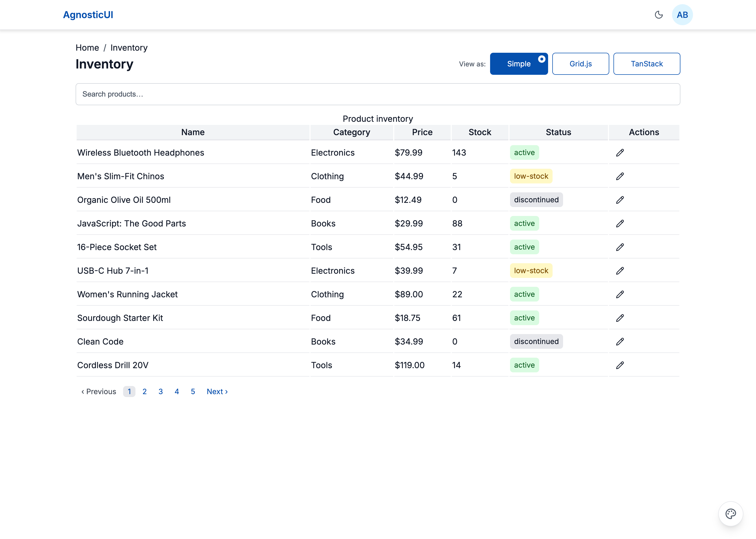
Task: Edit the USB-C Hub 7-in-1 product
Action: (x=619, y=271)
